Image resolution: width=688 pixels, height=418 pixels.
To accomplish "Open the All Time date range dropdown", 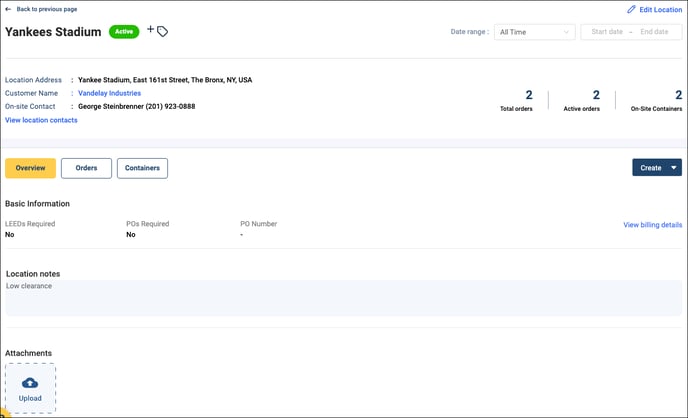I will click(534, 32).
